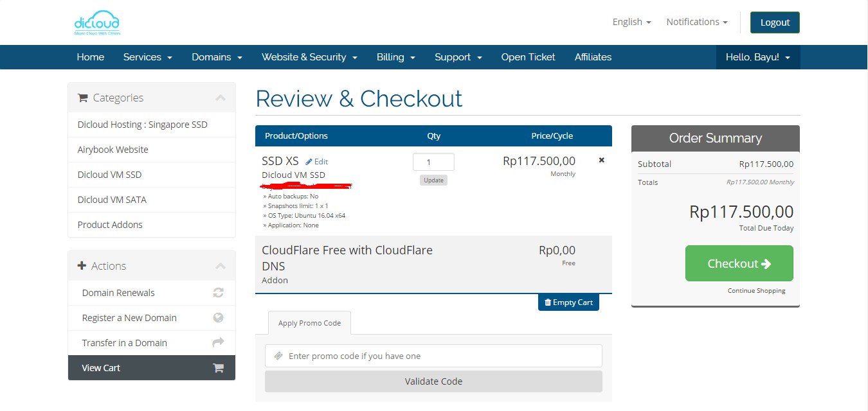This screenshot has width=868, height=411.
Task: Click the promo code input field
Action: tap(433, 356)
